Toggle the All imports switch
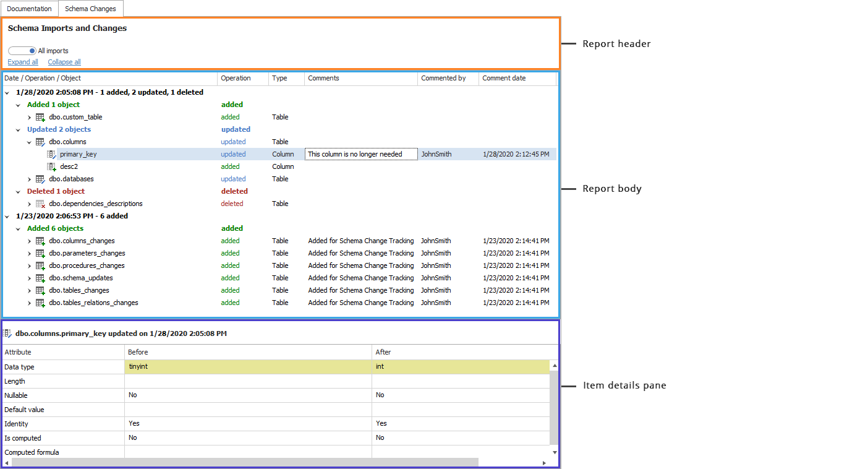This screenshot has width=868, height=469. pyautogui.click(x=22, y=51)
